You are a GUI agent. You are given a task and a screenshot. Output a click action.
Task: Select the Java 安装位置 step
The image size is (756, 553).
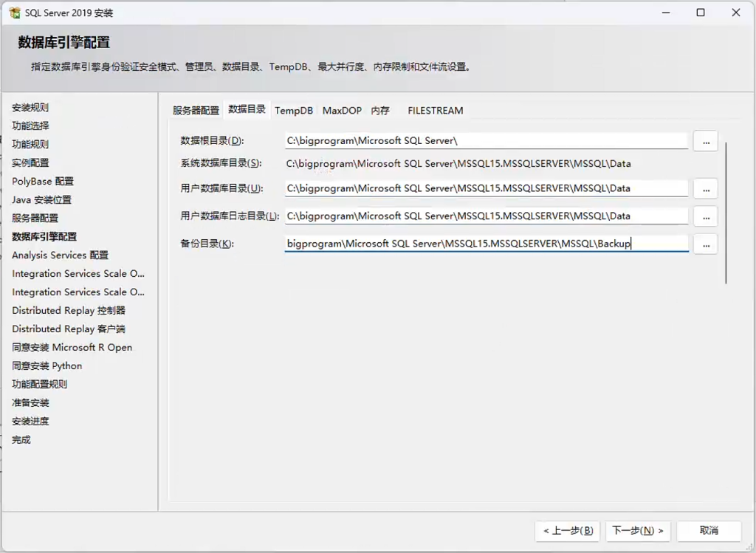click(41, 199)
